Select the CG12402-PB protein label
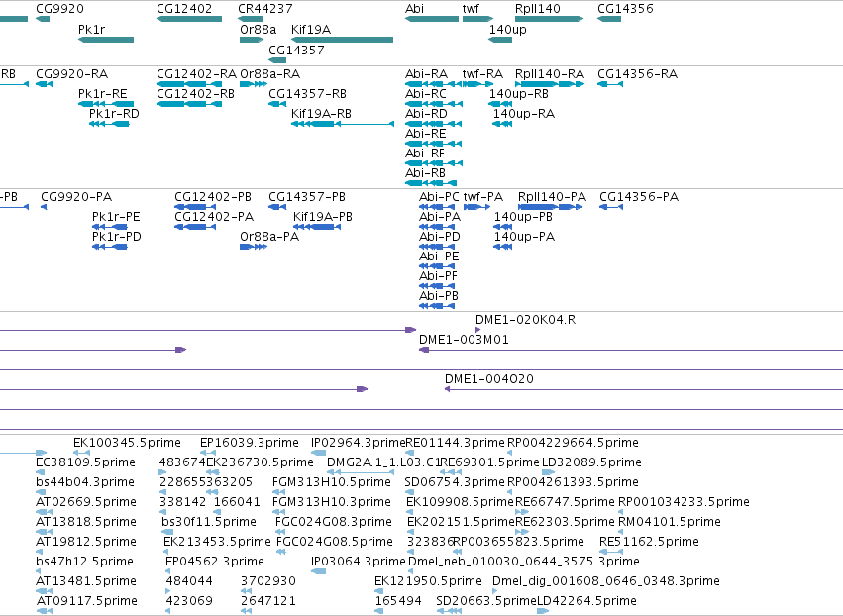This screenshot has width=843, height=616. [213, 197]
